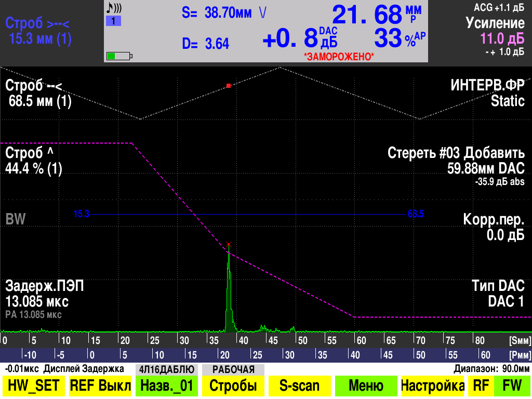The height and width of the screenshot is (399, 532).
Task: Click the gate start label 15.3
Action: (81, 214)
